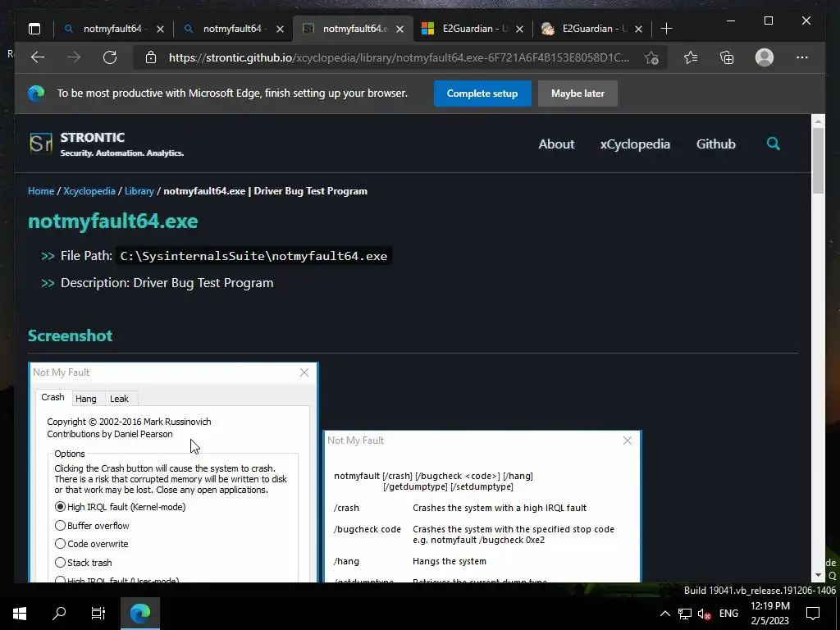The height and width of the screenshot is (630, 840).
Task: Click Microsoft Edge taskbar icon
Action: click(139, 614)
